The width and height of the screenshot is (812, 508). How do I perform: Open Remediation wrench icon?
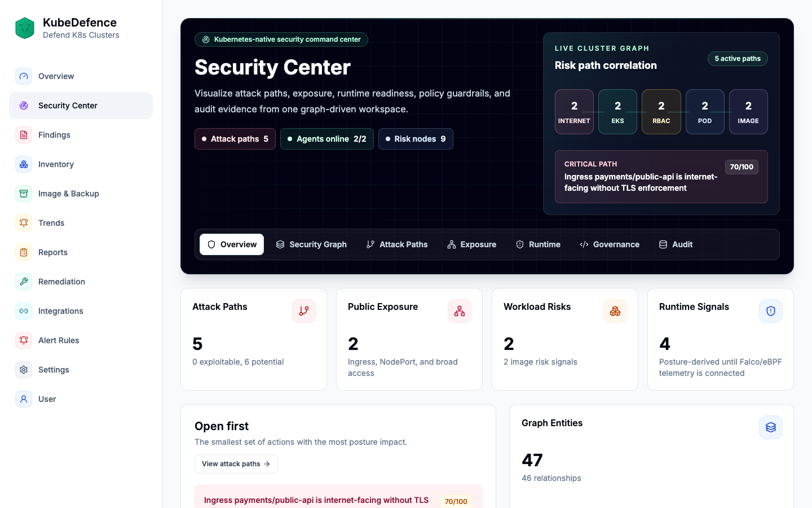[x=24, y=282]
